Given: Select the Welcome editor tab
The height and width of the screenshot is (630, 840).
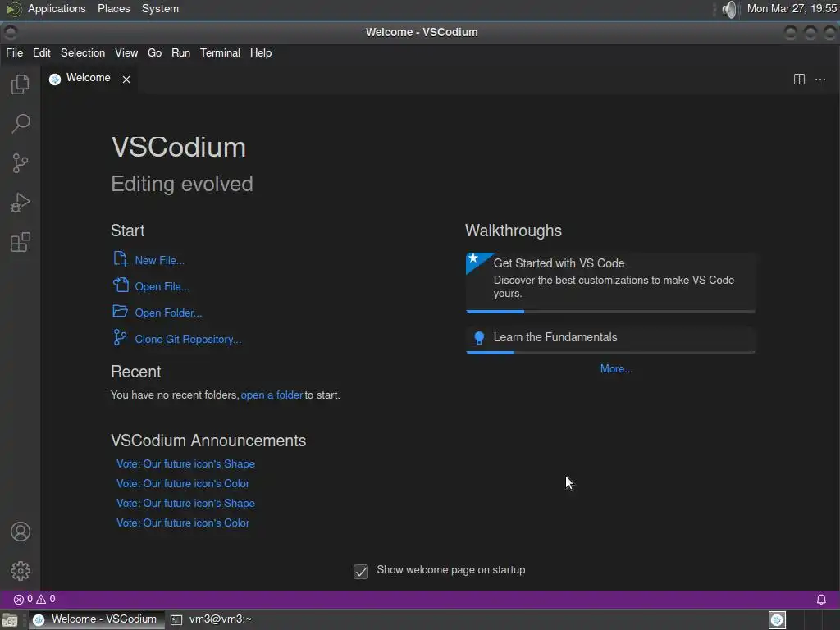Looking at the screenshot, I should pos(89,80).
